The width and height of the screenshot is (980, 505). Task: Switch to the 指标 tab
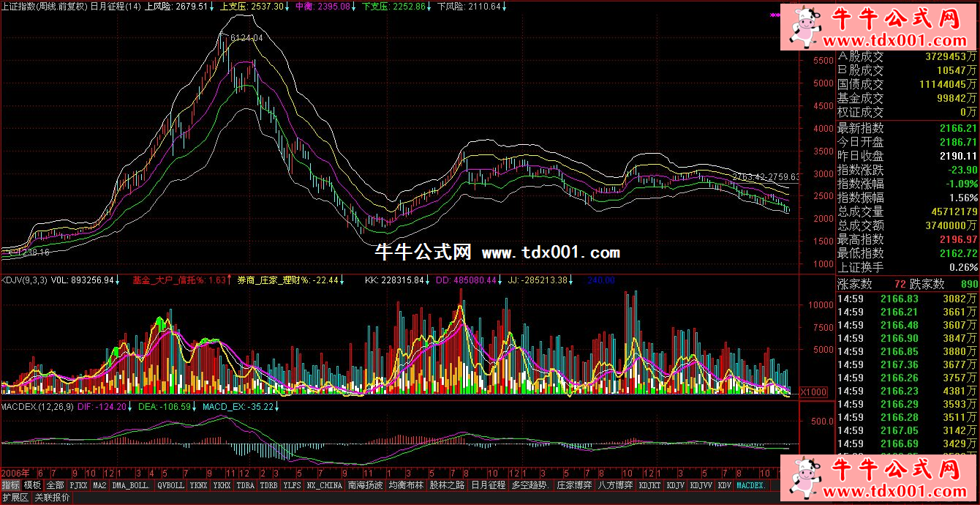(10, 485)
